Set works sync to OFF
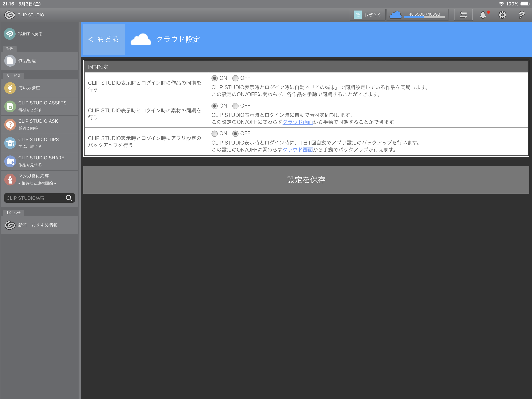Viewport: 532px width, 399px height. click(x=235, y=78)
